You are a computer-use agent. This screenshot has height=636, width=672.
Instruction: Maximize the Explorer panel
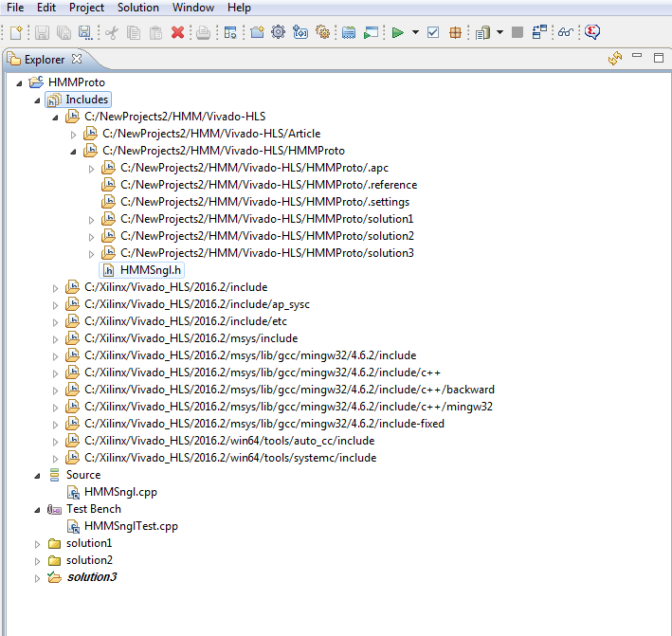coord(659,58)
